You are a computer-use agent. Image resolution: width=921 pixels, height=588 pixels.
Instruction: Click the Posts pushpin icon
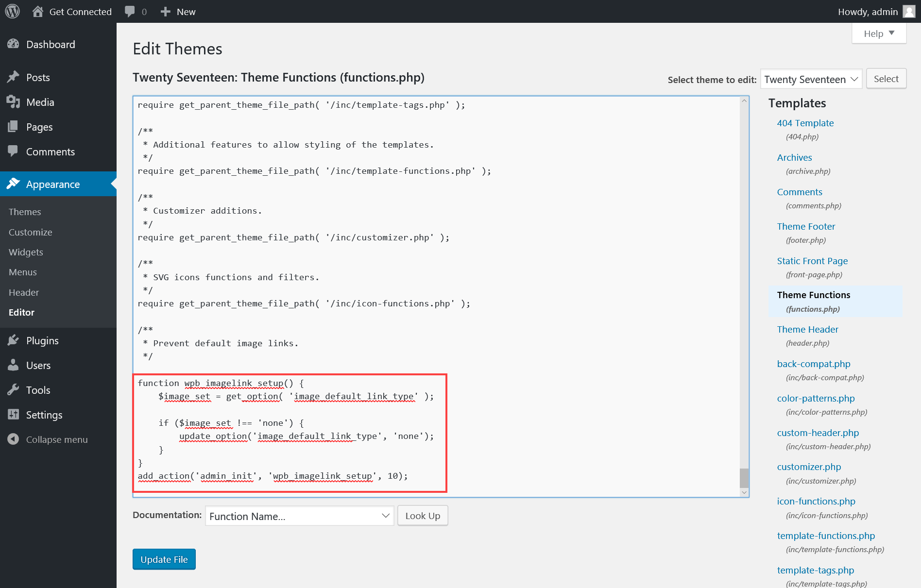(x=13, y=77)
